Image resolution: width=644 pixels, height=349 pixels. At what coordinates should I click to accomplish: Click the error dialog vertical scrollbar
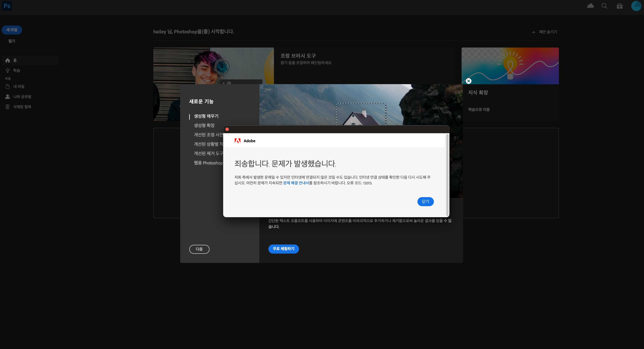click(x=447, y=175)
